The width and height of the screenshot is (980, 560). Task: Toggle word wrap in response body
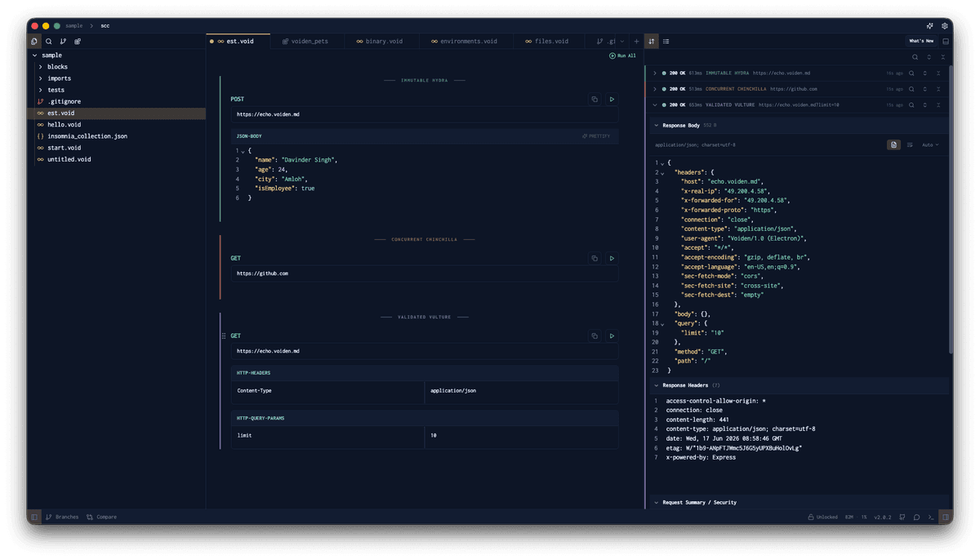[x=910, y=144]
